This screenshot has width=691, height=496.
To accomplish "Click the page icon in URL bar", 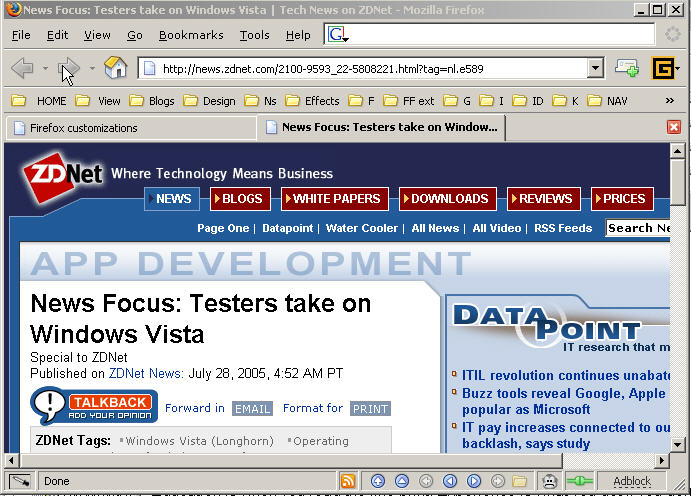I will click(150, 68).
